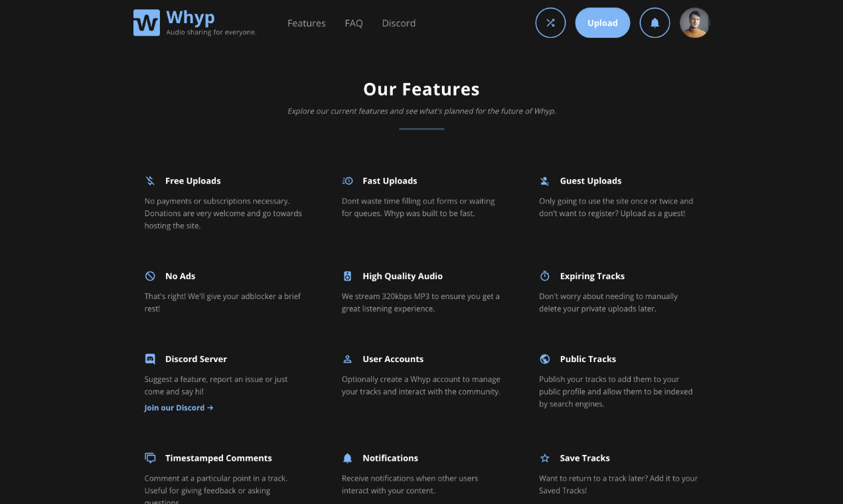
Task: Select the User Accounts person icon
Action: [x=347, y=359]
